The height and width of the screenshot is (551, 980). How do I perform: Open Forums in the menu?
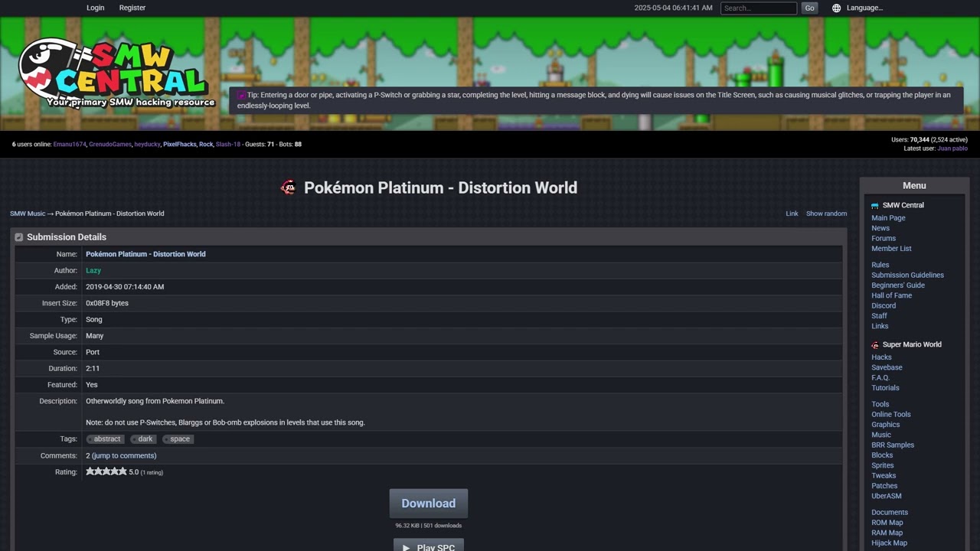pos(884,238)
